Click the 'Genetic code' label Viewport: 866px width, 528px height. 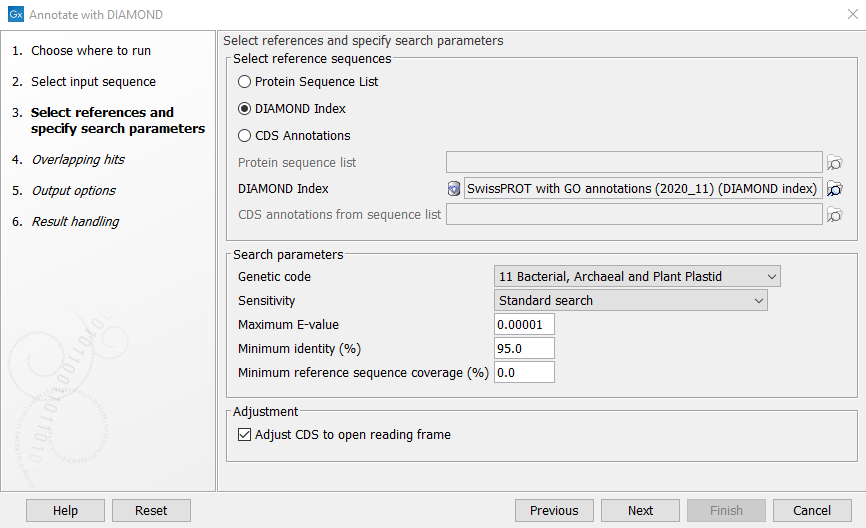tap(274, 277)
